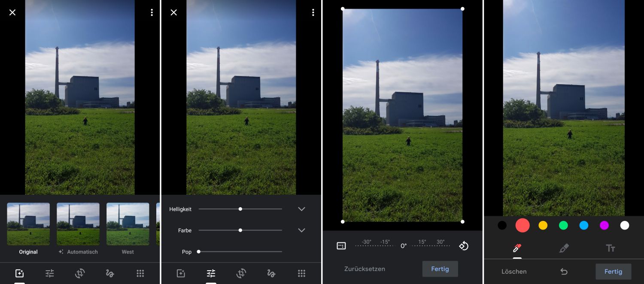Confirm crop with Fertig beside Zurücksetzen
Image resolution: width=644 pixels, height=284 pixels.
[440, 269]
